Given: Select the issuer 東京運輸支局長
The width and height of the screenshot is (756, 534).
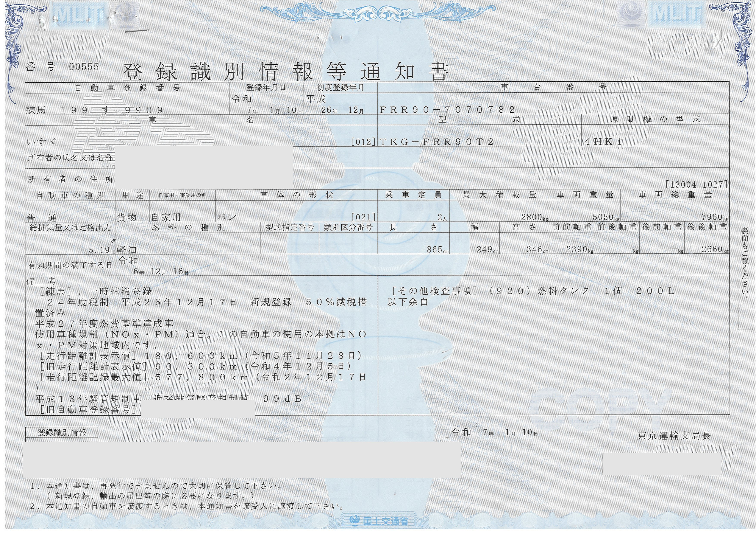Looking at the screenshot, I should 674,436.
